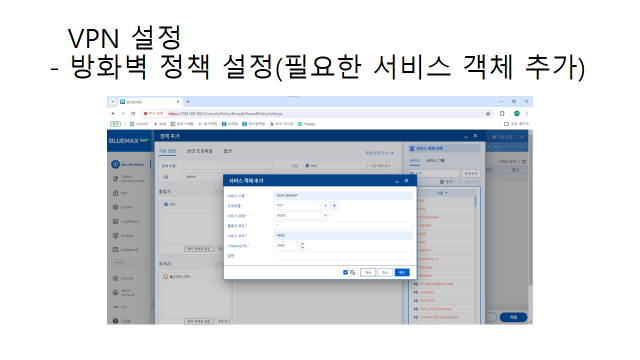Adjust the Lifetime 1800 stepper arrows
This screenshot has height=360, width=640.
click(302, 245)
